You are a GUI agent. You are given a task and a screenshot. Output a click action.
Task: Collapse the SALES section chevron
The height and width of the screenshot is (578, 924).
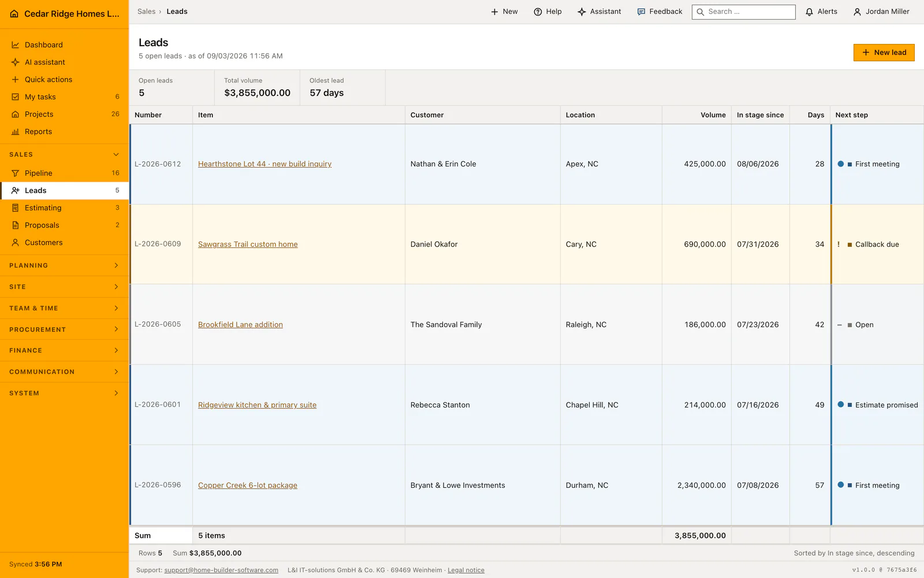(x=116, y=154)
